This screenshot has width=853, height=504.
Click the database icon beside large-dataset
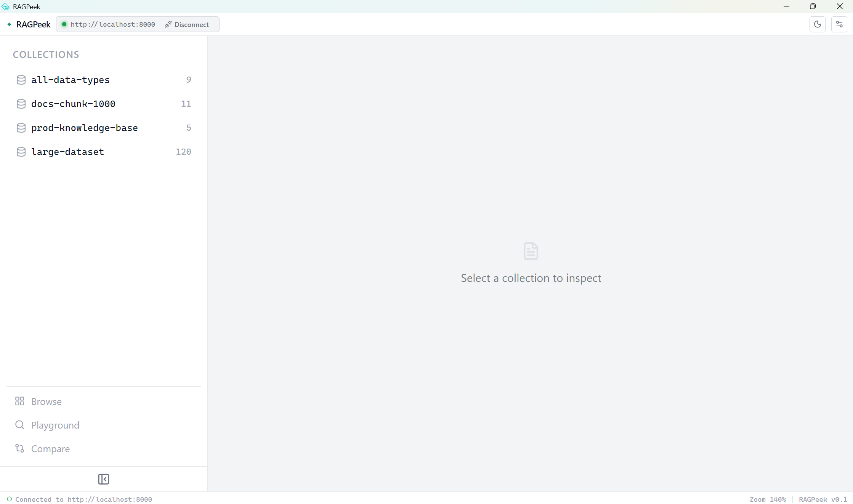pyautogui.click(x=21, y=152)
